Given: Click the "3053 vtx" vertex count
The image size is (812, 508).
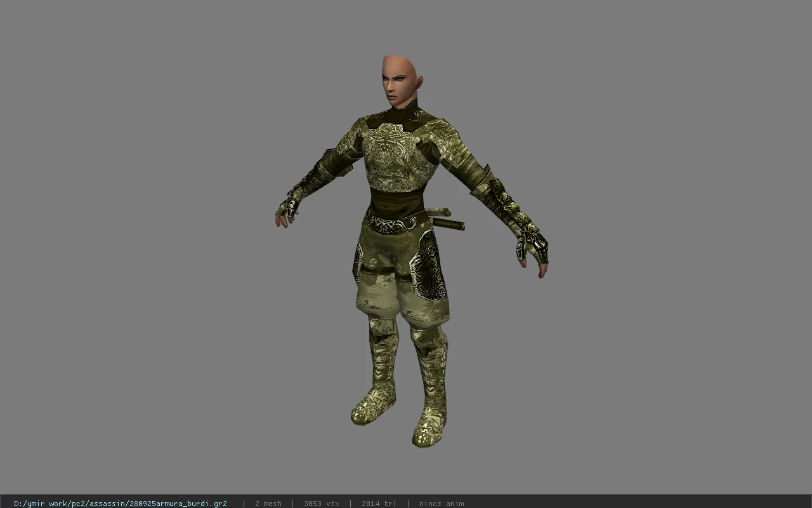Looking at the screenshot, I should point(321,504).
